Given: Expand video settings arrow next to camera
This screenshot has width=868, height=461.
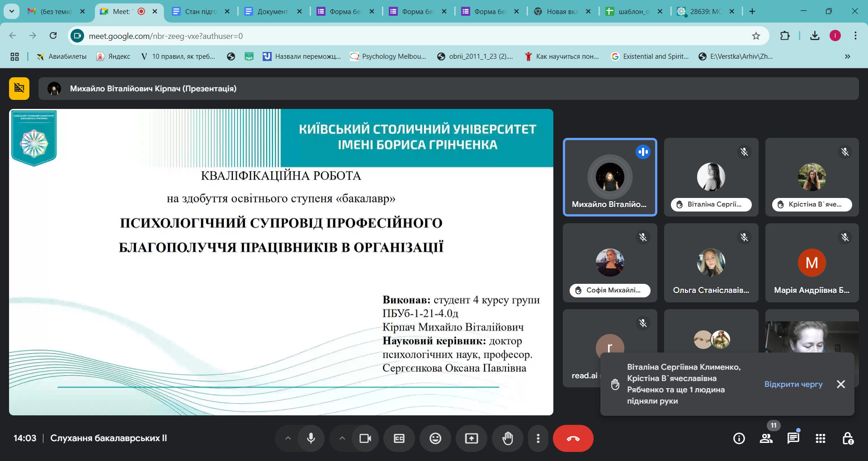Looking at the screenshot, I should pos(342,438).
